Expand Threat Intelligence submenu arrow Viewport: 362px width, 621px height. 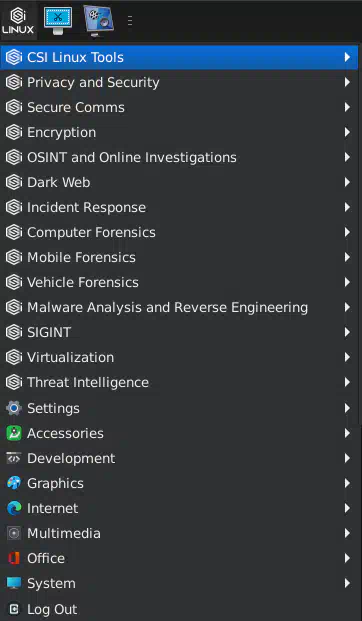tap(347, 382)
